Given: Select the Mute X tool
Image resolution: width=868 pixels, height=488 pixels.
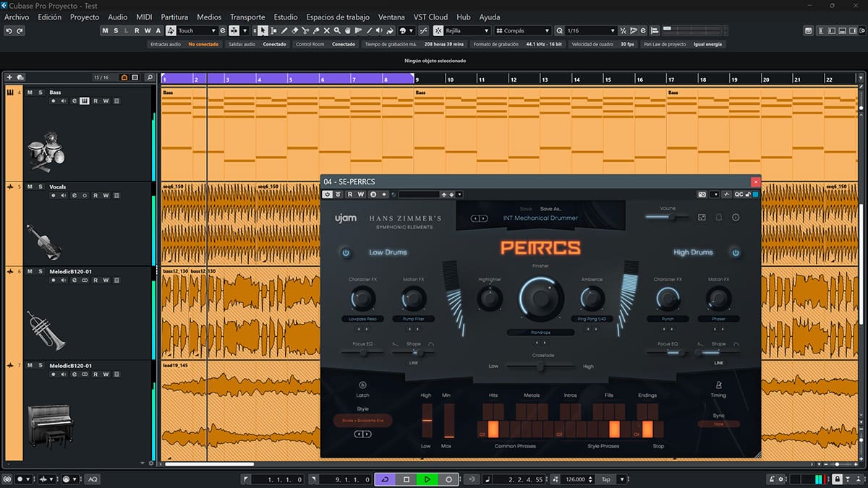Looking at the screenshot, I should click(328, 31).
